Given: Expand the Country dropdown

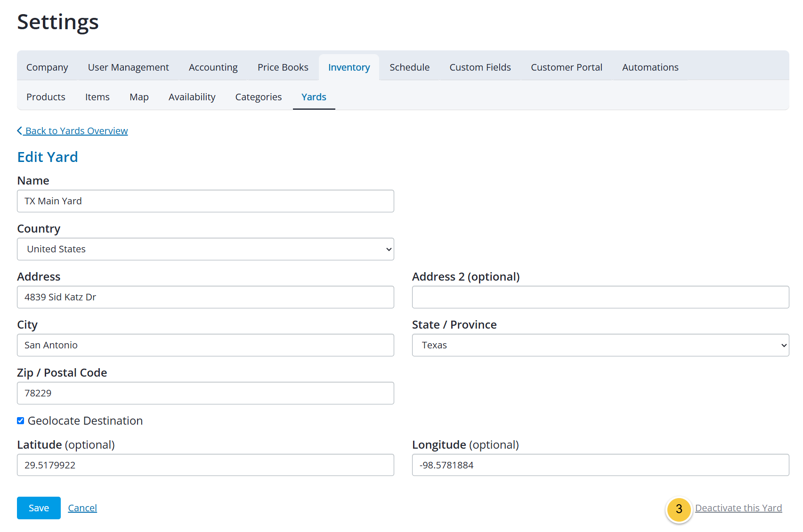Looking at the screenshot, I should click(205, 249).
